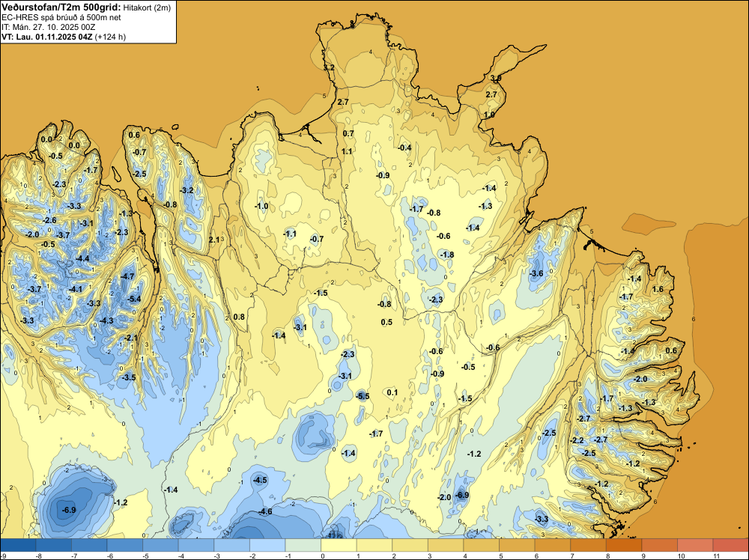This screenshot has width=749, height=560.
Task: Click the '-4.1' temperature value on the map
Action: point(75,289)
